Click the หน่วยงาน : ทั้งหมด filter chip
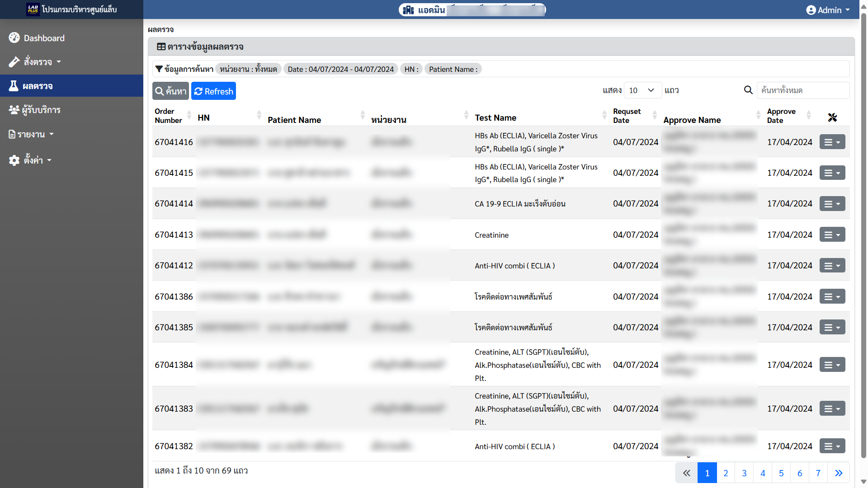The width and height of the screenshot is (868, 488). click(248, 69)
